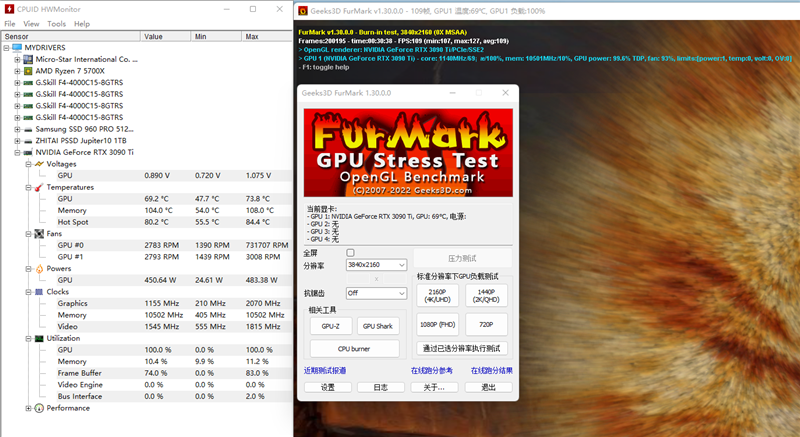Open the anti-aliasing Off dropdown

coord(376,293)
